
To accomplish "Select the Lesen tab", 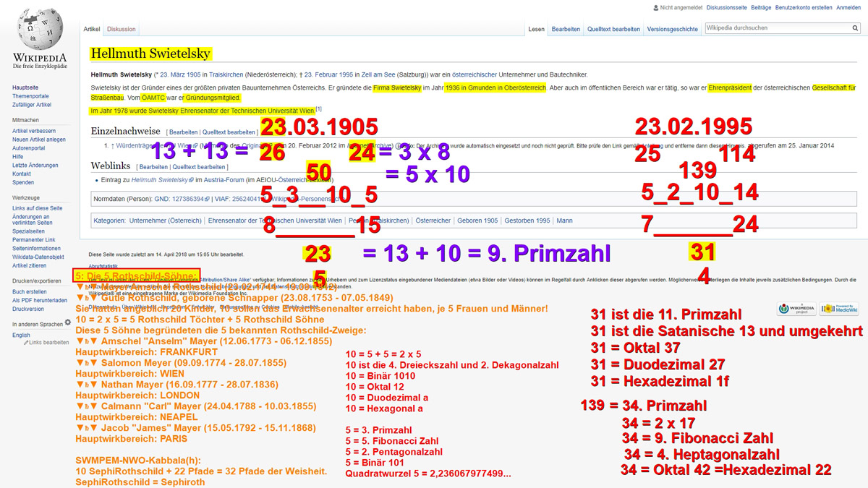I will pyautogui.click(x=536, y=29).
